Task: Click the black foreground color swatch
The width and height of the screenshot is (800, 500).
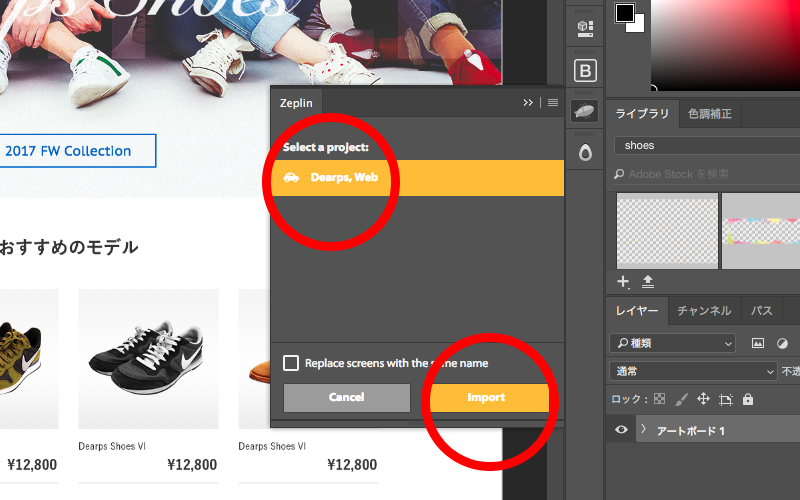Action: tap(625, 13)
